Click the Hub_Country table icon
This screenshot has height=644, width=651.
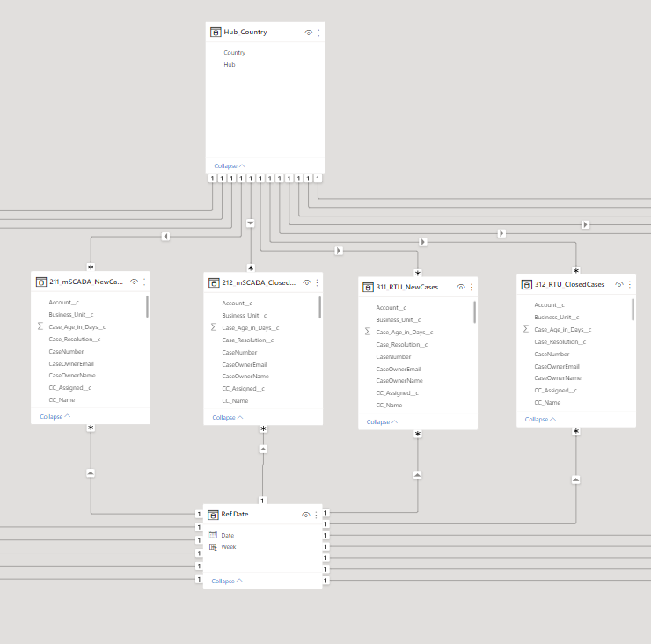(x=216, y=32)
